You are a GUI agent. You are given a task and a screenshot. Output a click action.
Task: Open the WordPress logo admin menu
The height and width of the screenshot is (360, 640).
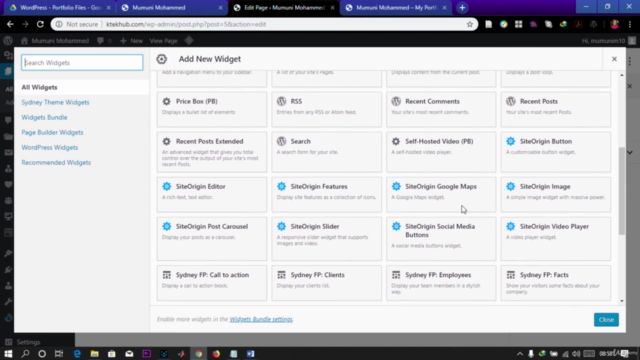pyautogui.click(x=8, y=41)
